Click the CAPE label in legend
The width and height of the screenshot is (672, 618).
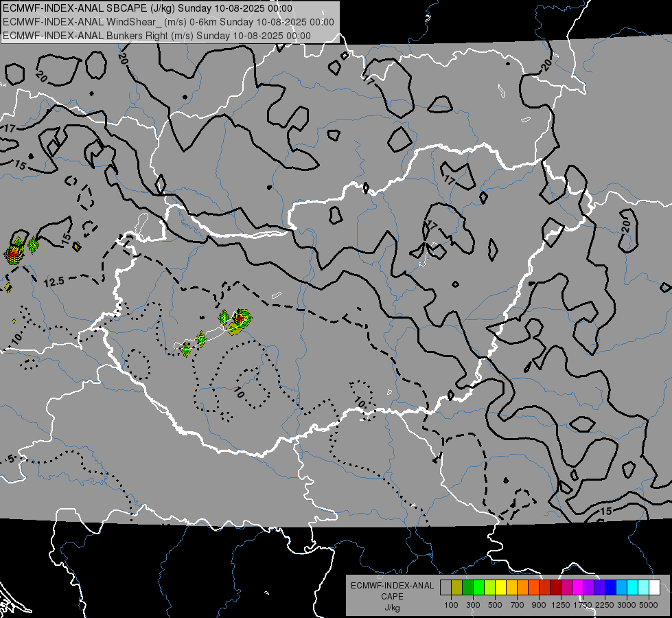tap(392, 597)
